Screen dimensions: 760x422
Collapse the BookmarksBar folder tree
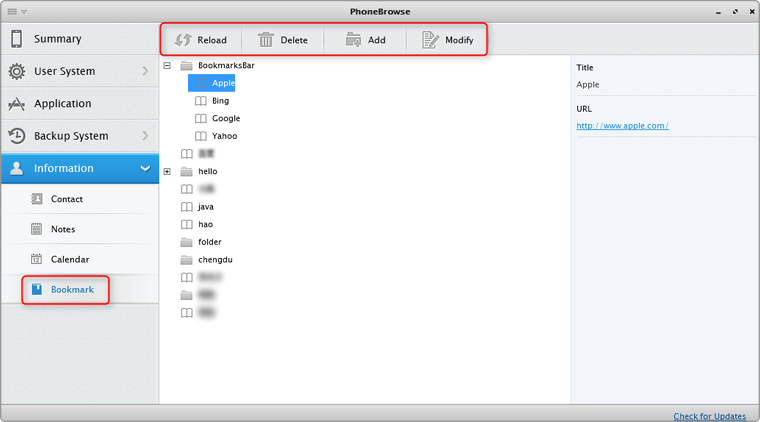[x=167, y=65]
